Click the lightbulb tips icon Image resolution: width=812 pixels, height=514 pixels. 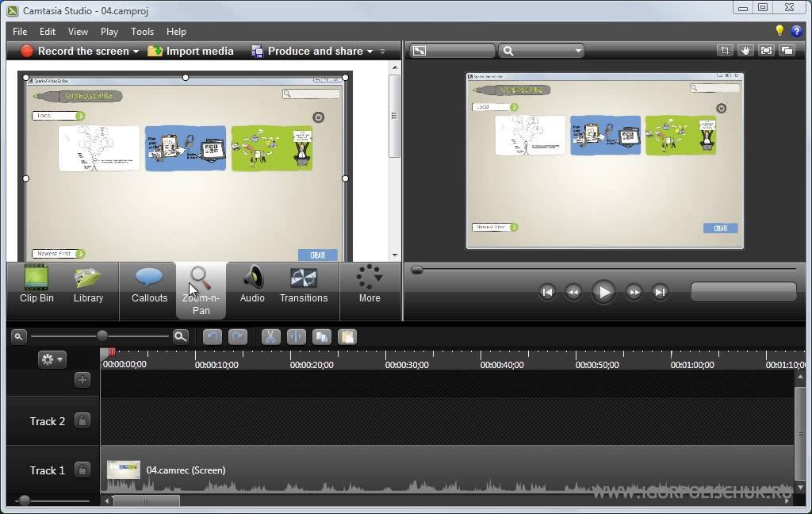[x=779, y=31]
